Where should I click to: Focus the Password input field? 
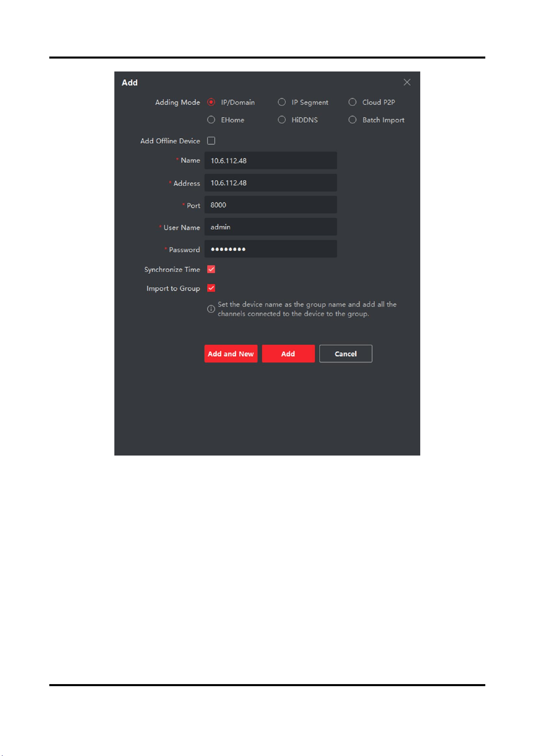coord(271,249)
